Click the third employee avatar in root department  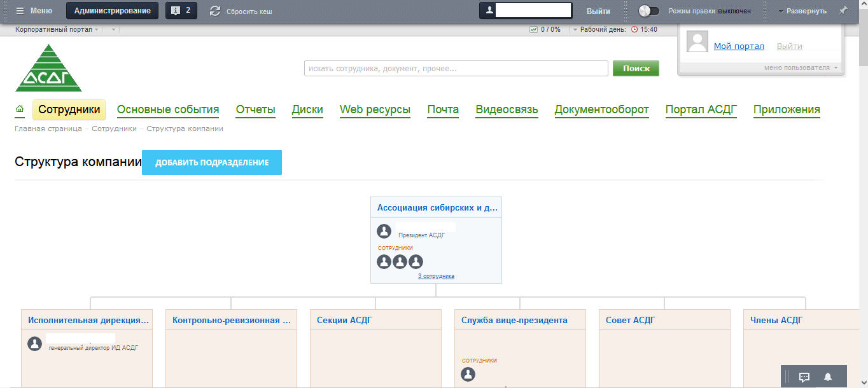coord(416,261)
